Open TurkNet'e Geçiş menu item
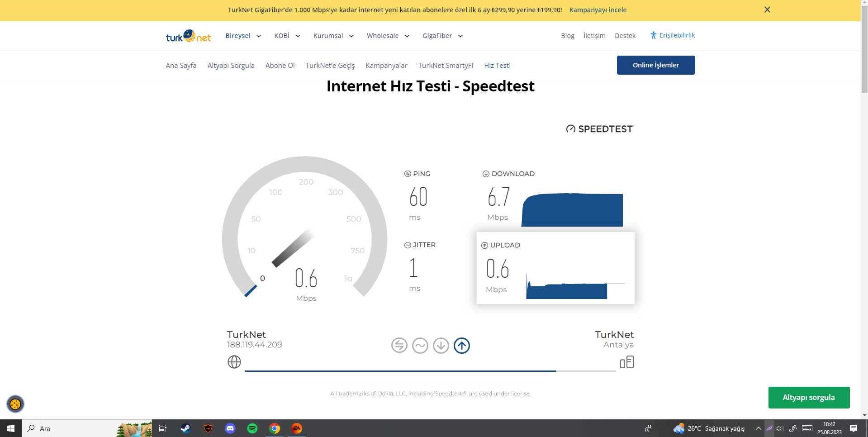 [x=330, y=65]
